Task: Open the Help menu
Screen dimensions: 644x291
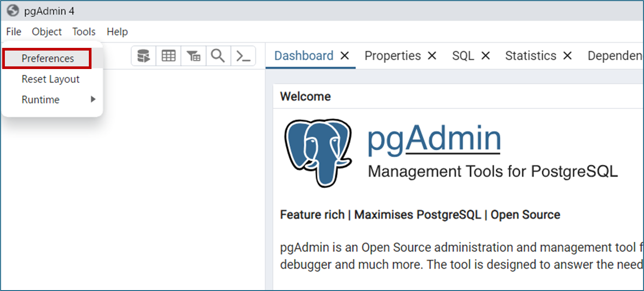Action: 117,32
